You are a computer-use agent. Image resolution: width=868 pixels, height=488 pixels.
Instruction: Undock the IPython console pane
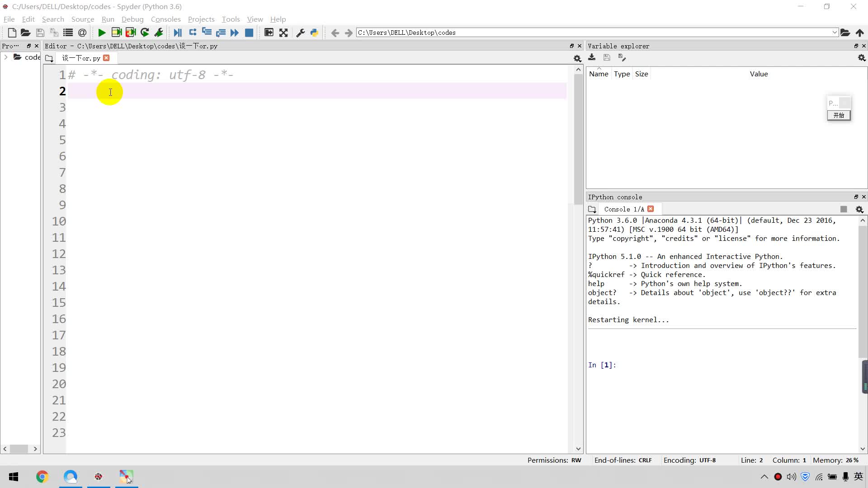(x=856, y=197)
